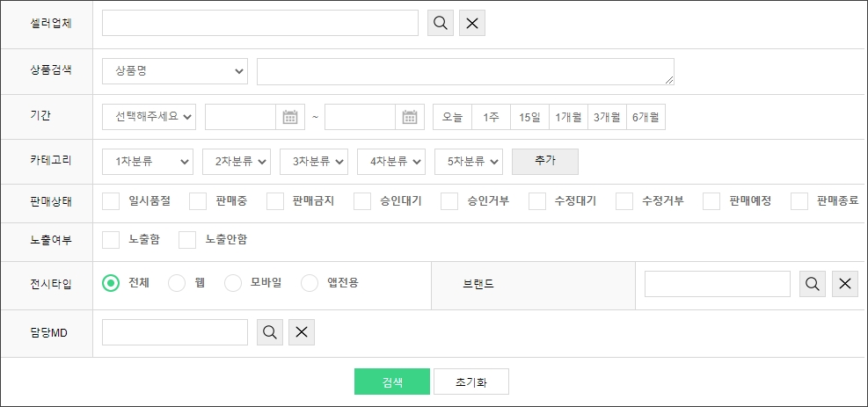Tick the 노출함 exposure checkbox
The height and width of the screenshot is (407, 868).
tap(111, 240)
